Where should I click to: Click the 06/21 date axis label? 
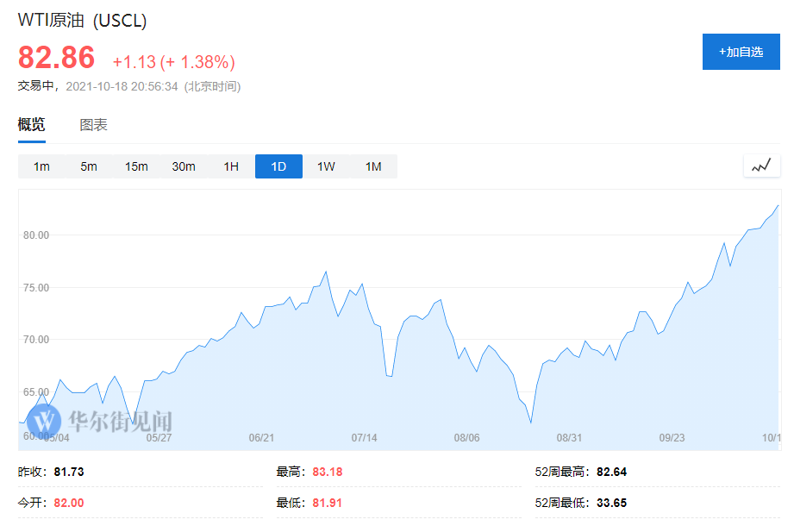[261, 438]
